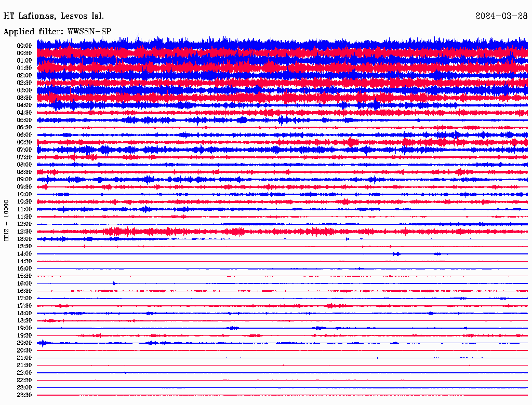Select the 08:30 time row label
Screen dimensions: 532x405
pos(24,172)
